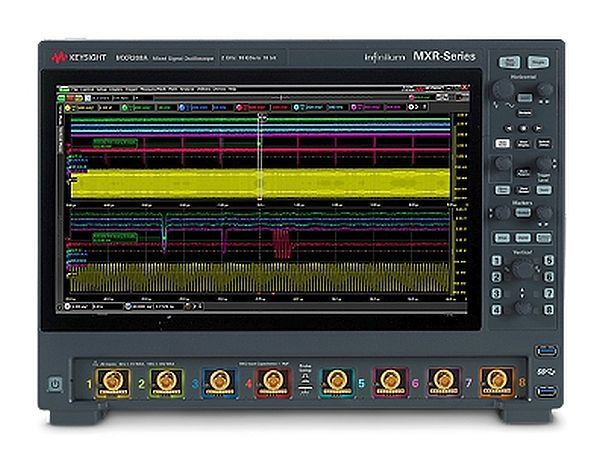Viewport: 600px width, 455px height.
Task: Turn the lower Vertical offset knob
Action: pos(523,307)
